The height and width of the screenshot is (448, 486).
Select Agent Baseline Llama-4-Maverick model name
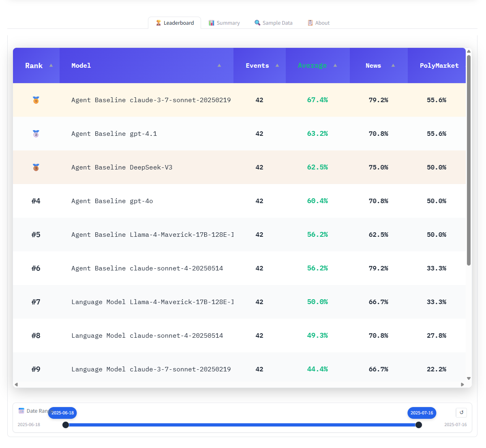(x=152, y=235)
